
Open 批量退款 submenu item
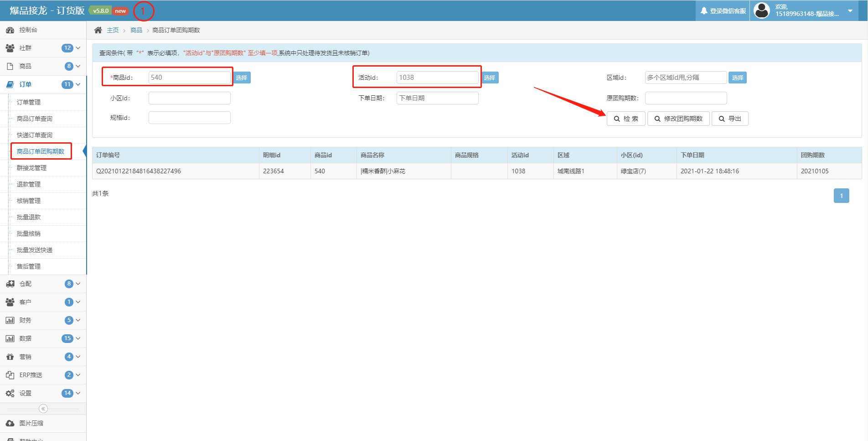tap(29, 217)
